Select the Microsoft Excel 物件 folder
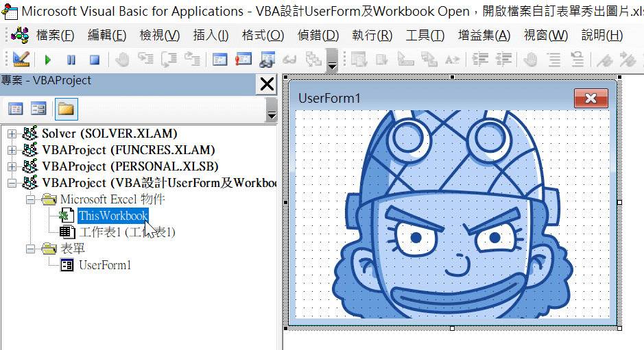Image resolution: width=644 pixels, height=350 pixels. click(112, 199)
